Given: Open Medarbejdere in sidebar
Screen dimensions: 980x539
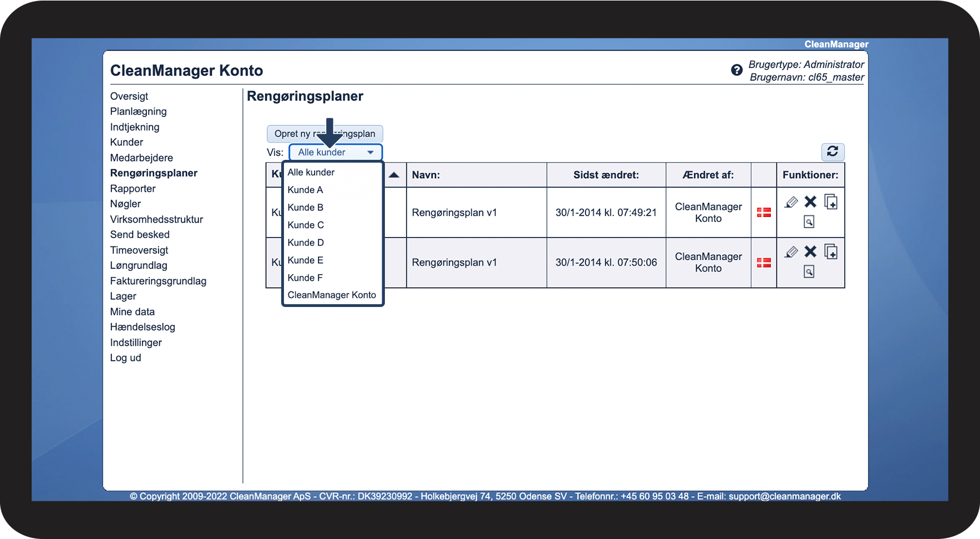Looking at the screenshot, I should point(141,158).
